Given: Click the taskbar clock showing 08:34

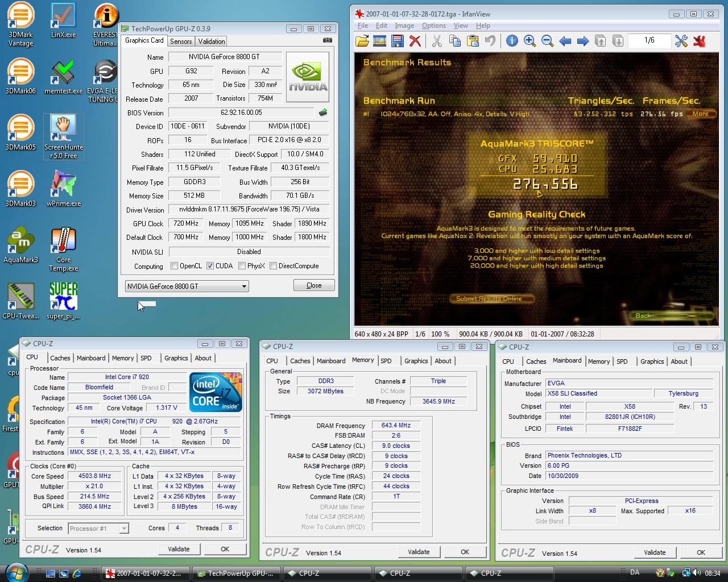Looking at the screenshot, I should click(713, 573).
